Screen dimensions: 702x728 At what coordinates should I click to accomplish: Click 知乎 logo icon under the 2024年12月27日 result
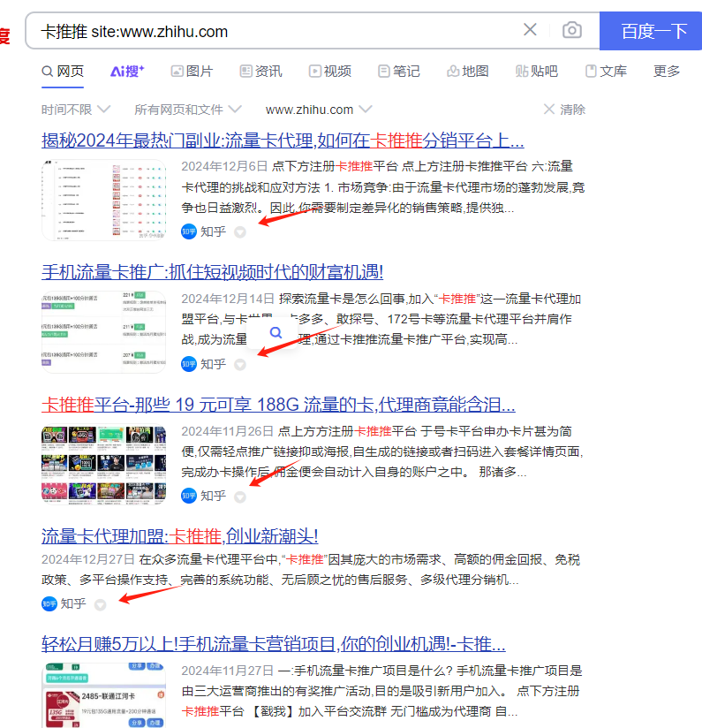(x=49, y=603)
